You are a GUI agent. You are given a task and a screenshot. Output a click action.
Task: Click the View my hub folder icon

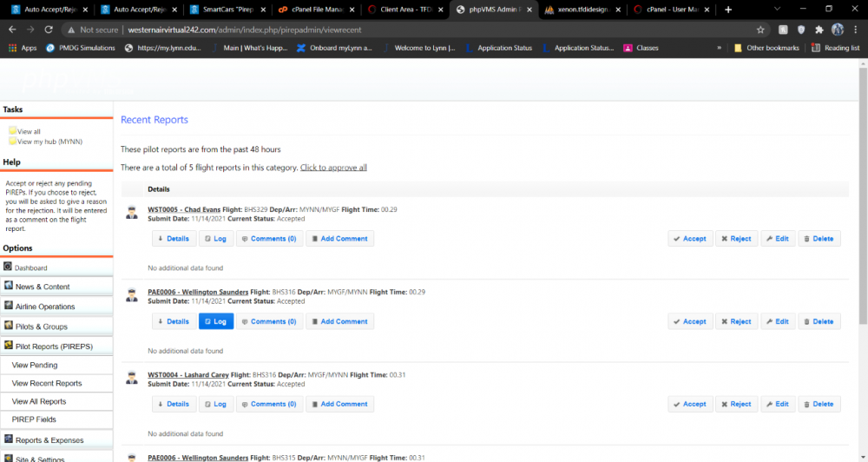(x=12, y=141)
